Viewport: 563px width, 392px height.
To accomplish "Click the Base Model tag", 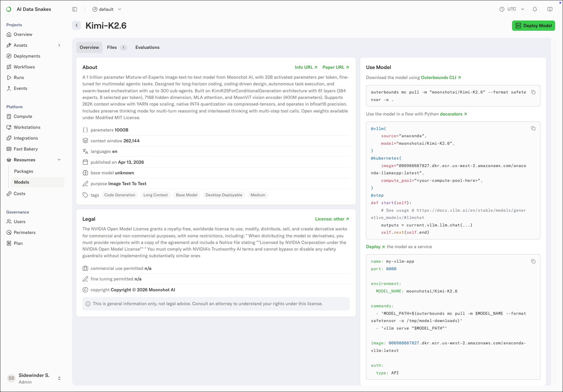I will point(187,195).
